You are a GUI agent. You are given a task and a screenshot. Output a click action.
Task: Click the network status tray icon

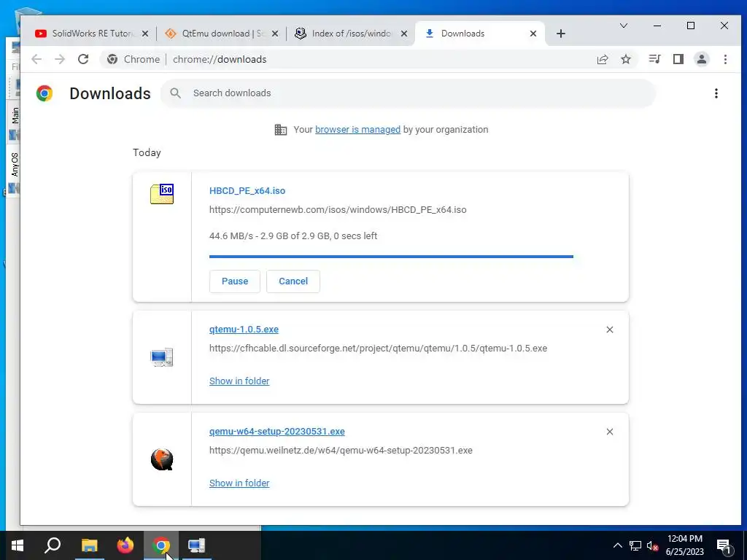coord(635,545)
